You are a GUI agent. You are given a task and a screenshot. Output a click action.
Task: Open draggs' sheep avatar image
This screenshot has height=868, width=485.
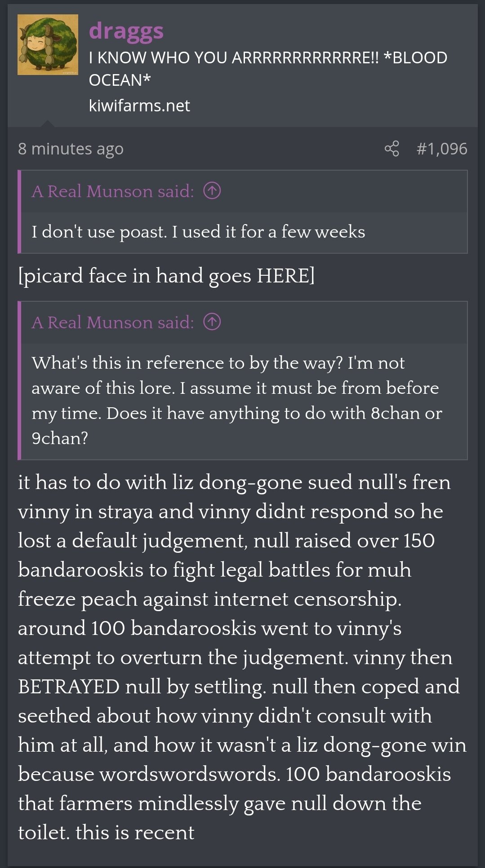click(x=48, y=44)
